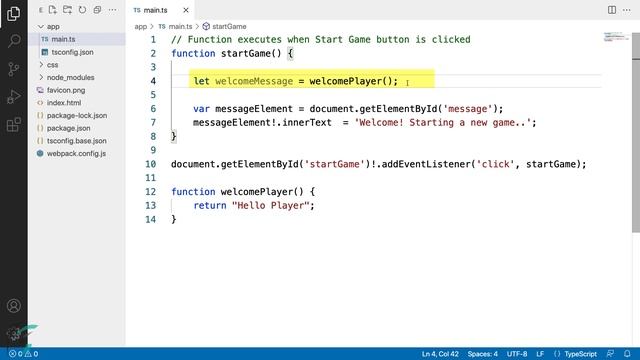Open tsconfig.base.json file
This screenshot has height=360, width=640.
(77, 141)
